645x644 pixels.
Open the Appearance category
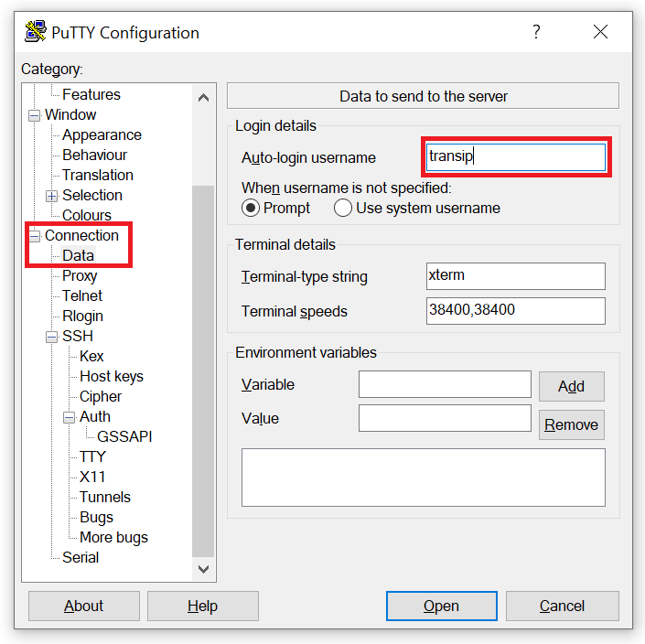[x=102, y=134]
